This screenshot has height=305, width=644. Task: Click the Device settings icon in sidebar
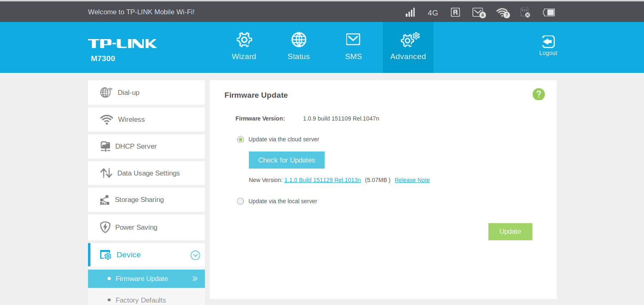(106, 255)
